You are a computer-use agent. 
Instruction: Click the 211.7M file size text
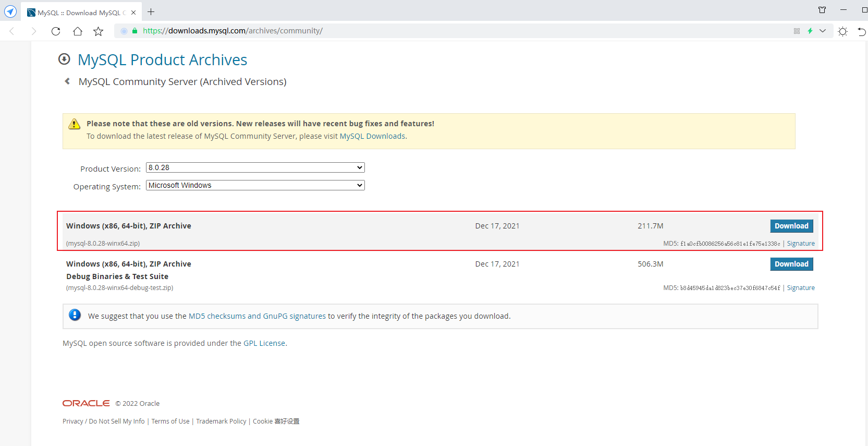[x=651, y=226]
